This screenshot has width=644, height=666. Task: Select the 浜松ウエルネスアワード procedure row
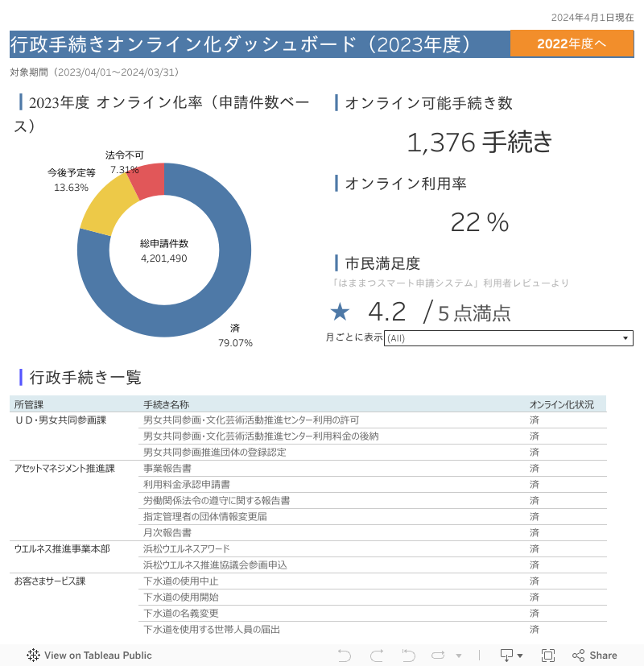point(186,548)
